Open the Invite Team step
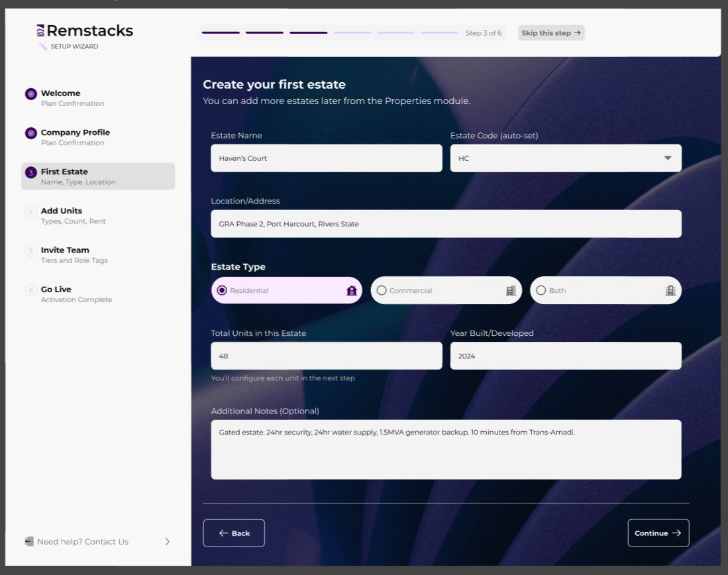Screen dimensions: 728x575 pyautogui.click(x=98, y=254)
